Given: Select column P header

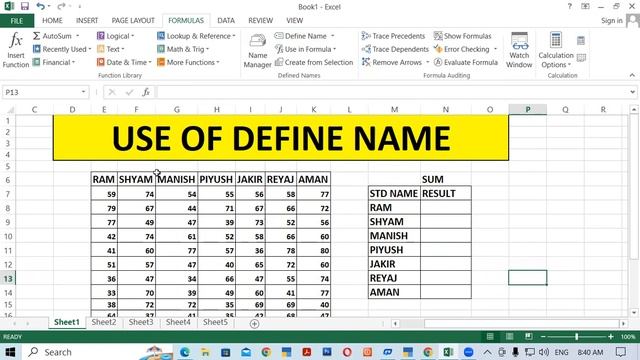Looking at the screenshot, I should (528, 109).
